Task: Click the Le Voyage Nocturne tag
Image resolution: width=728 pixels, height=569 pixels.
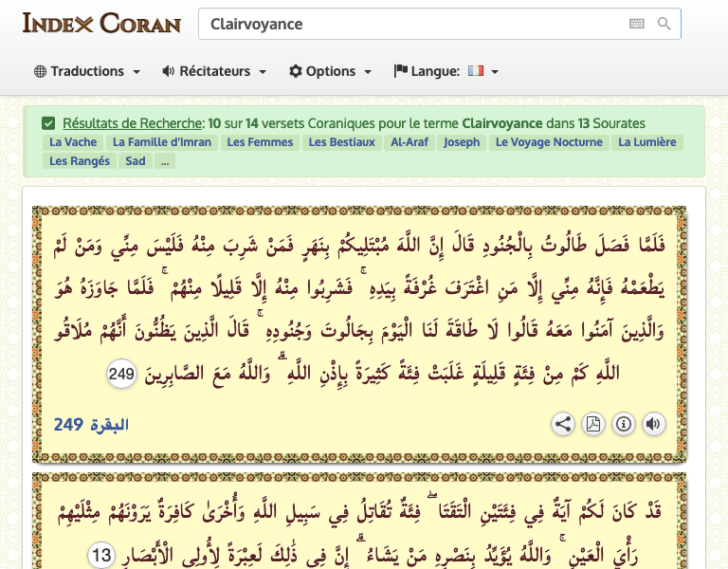Action: coord(549,142)
